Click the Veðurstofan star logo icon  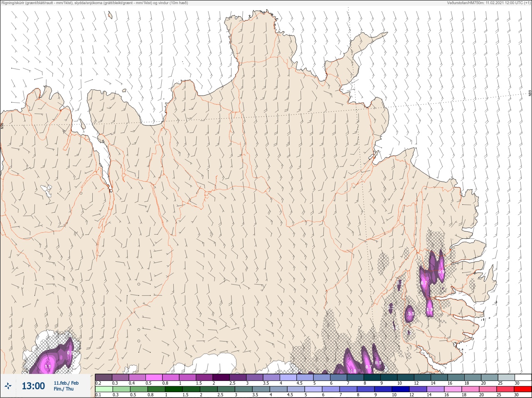(x=8, y=386)
